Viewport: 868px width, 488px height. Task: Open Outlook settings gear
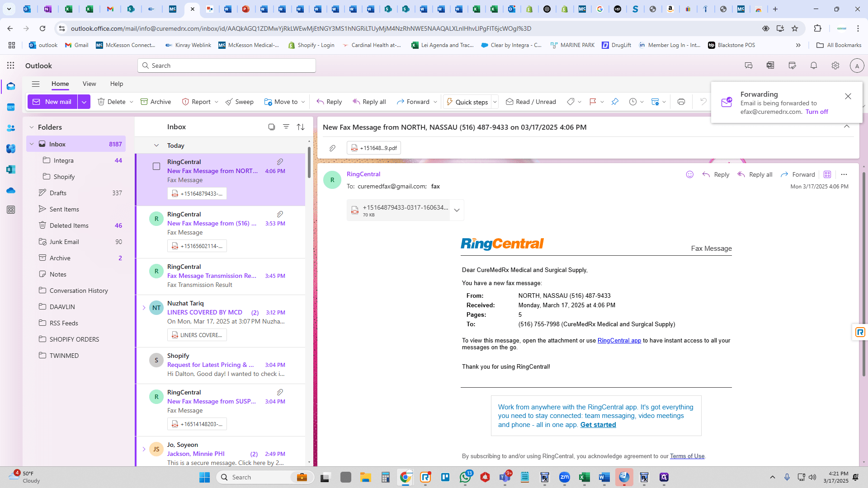pyautogui.click(x=835, y=66)
